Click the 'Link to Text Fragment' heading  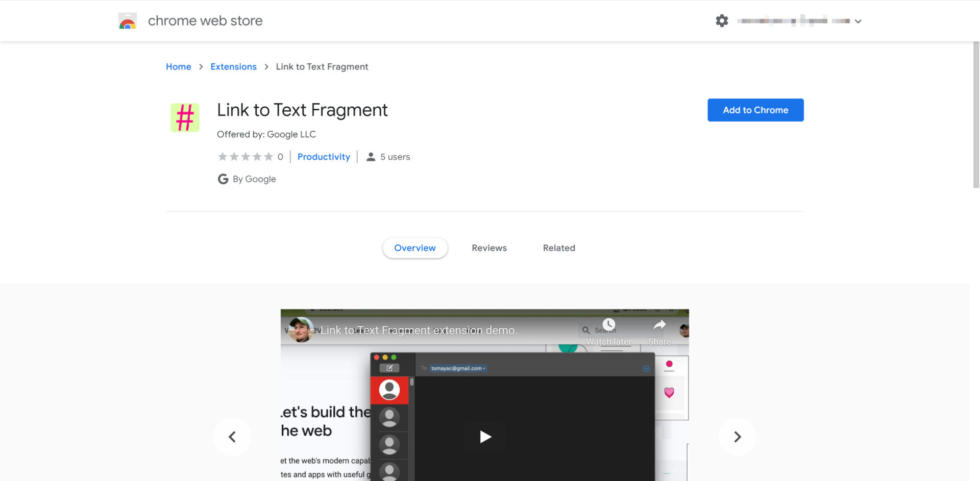(302, 110)
